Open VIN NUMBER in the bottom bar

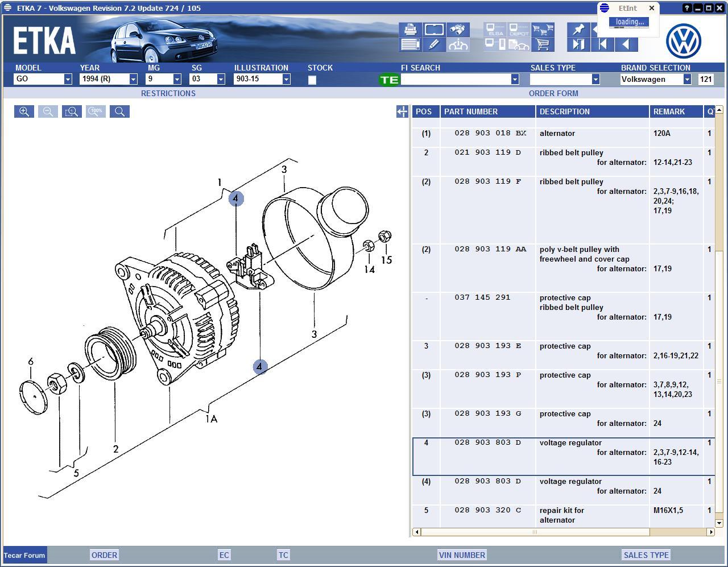pyautogui.click(x=462, y=555)
